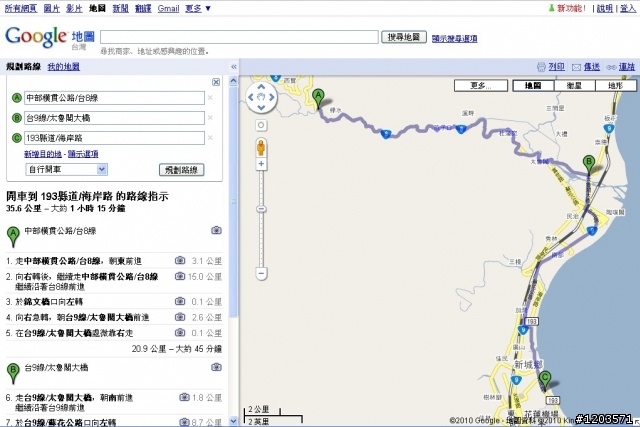Open 翻譯 in top navigation
This screenshot has width=640, height=427.
143,9
